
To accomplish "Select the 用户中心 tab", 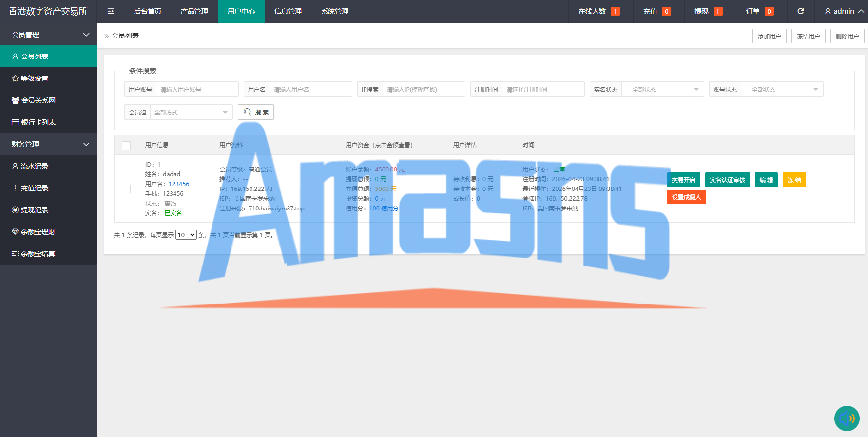I will tap(241, 11).
